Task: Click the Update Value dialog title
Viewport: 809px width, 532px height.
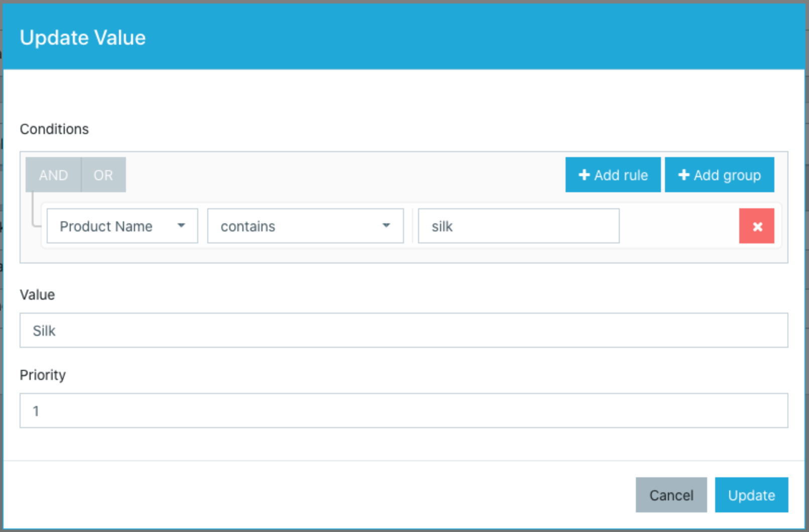Action: (x=83, y=38)
